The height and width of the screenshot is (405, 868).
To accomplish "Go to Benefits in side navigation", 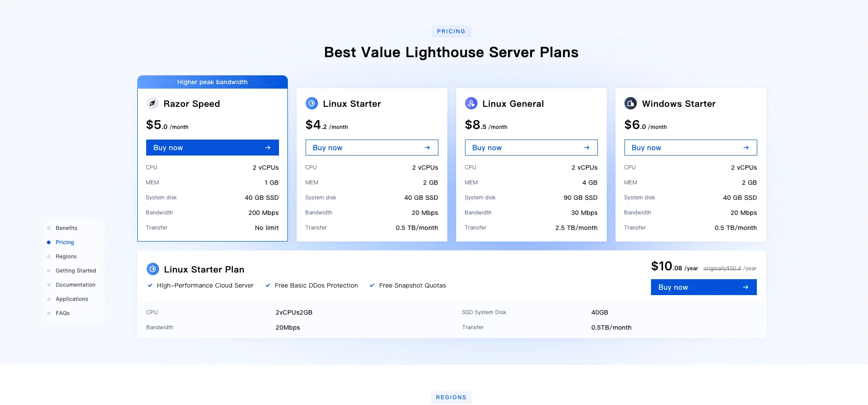I will coord(66,228).
